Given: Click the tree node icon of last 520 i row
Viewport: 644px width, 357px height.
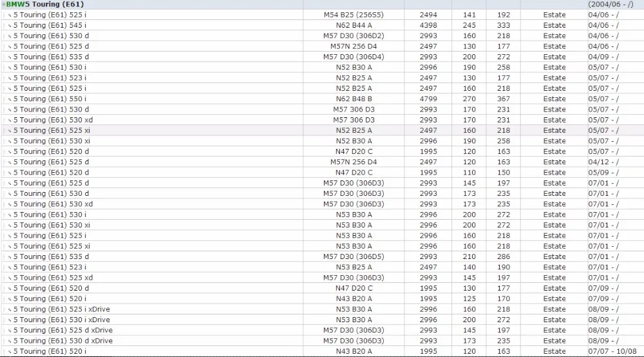Looking at the screenshot, I should point(10,352).
